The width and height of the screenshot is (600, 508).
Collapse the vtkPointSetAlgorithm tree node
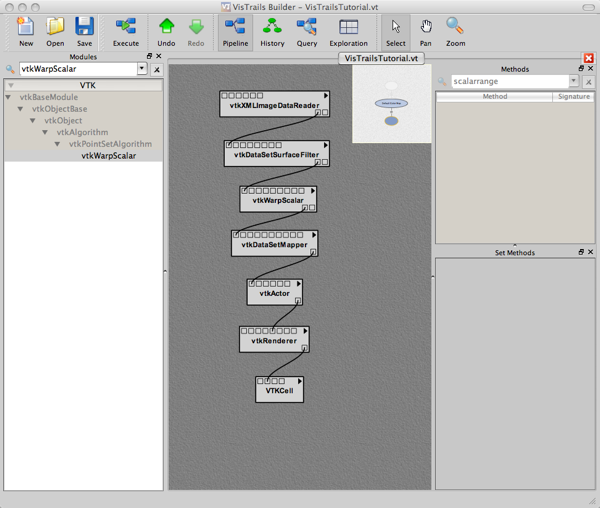pyautogui.click(x=57, y=144)
